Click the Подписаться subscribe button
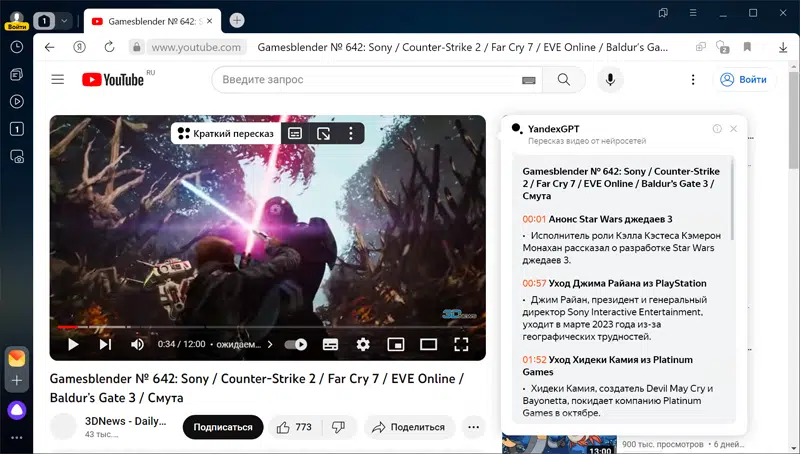This screenshot has height=454, width=800. click(223, 427)
